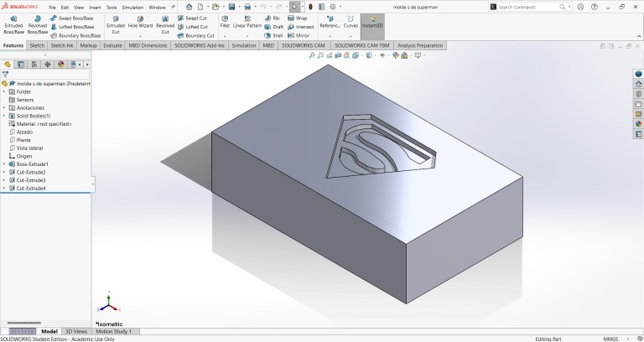644x342 pixels.
Task: Select the Shell feature tool
Action: (273, 36)
